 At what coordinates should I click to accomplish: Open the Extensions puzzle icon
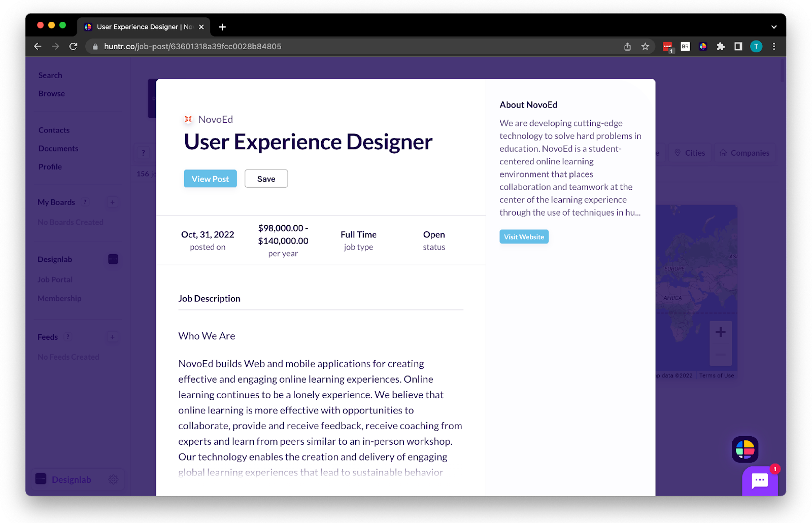(721, 46)
